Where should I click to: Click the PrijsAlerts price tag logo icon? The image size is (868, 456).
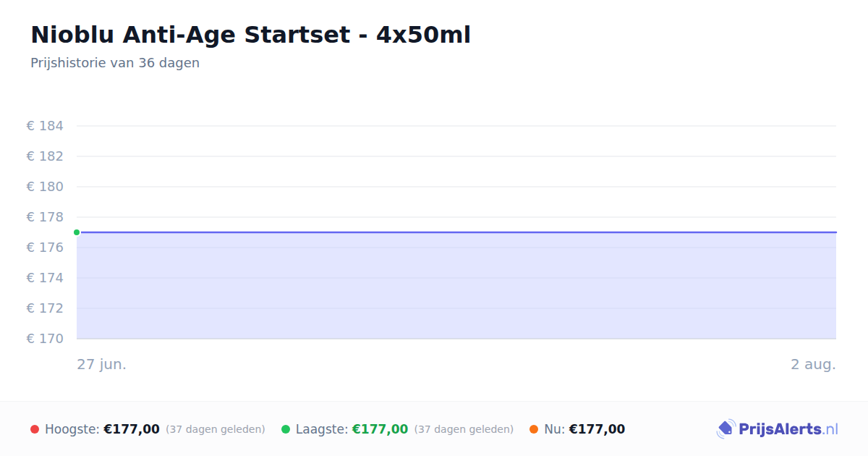(x=726, y=429)
